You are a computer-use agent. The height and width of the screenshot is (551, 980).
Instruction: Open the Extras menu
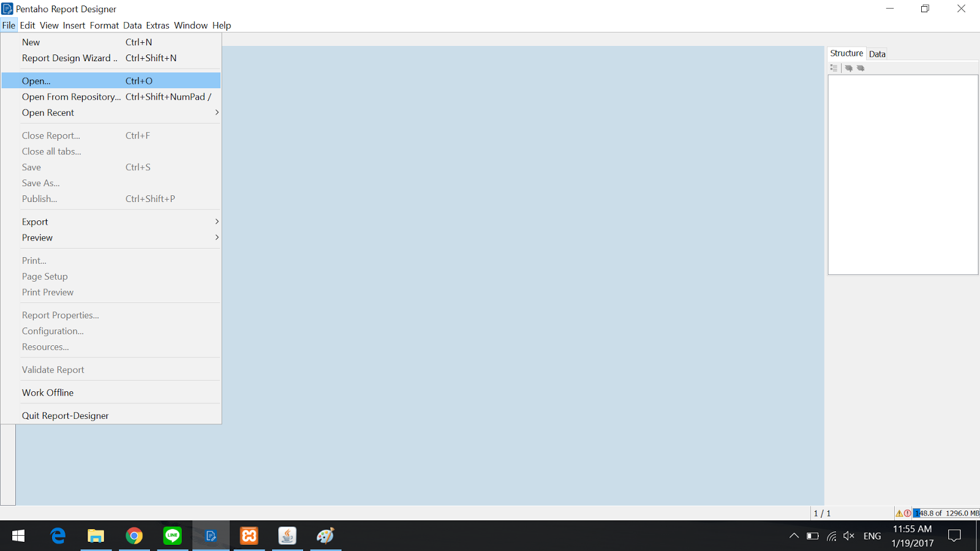coord(157,25)
